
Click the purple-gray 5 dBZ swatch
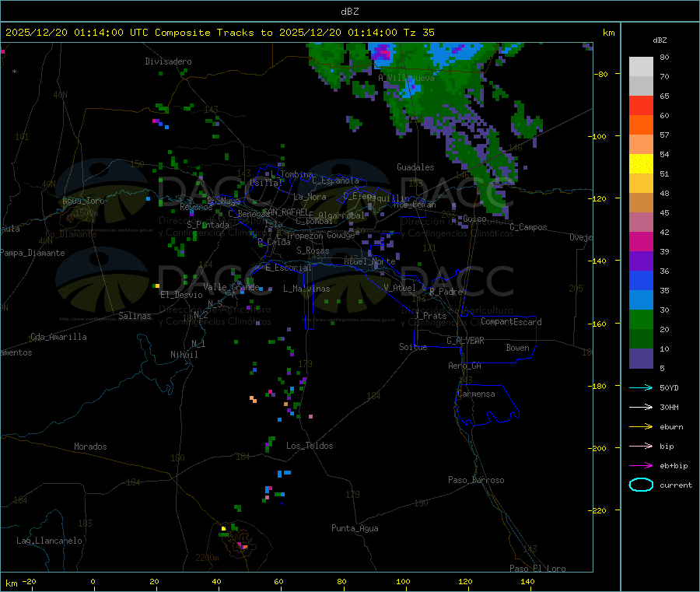pyautogui.click(x=641, y=359)
